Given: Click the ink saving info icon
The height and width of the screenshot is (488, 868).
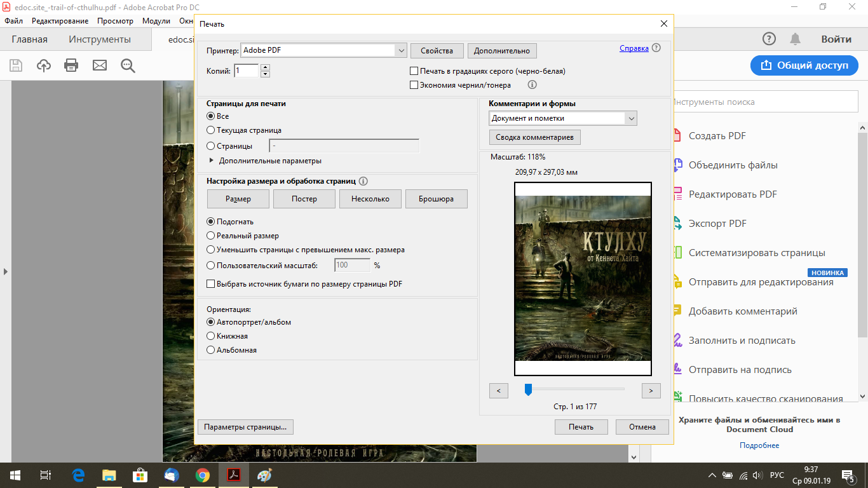Looking at the screenshot, I should click(532, 85).
